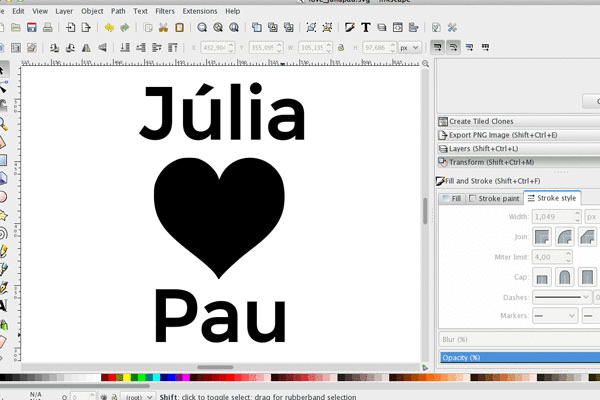
Task: Toggle the width-height lock icon
Action: point(341,48)
